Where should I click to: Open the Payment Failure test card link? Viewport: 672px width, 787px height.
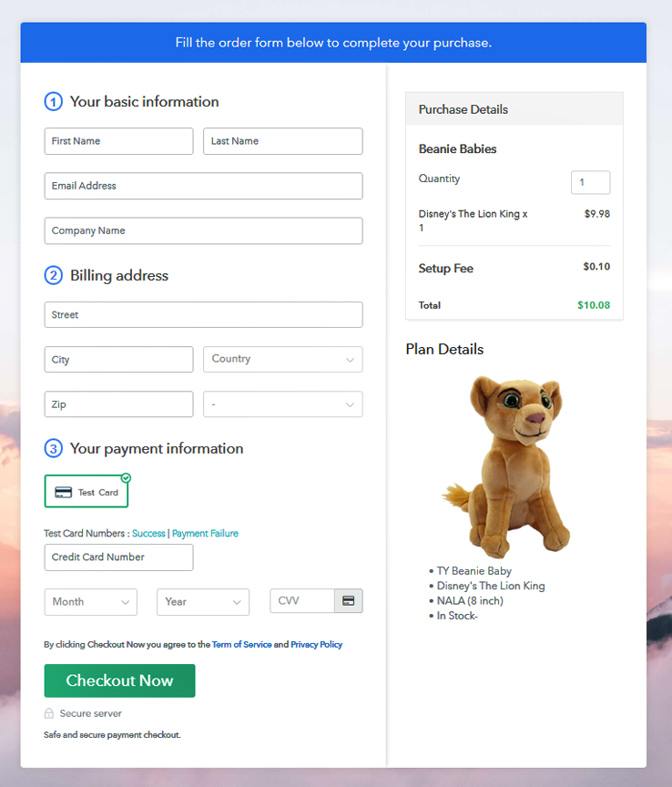[205, 533]
